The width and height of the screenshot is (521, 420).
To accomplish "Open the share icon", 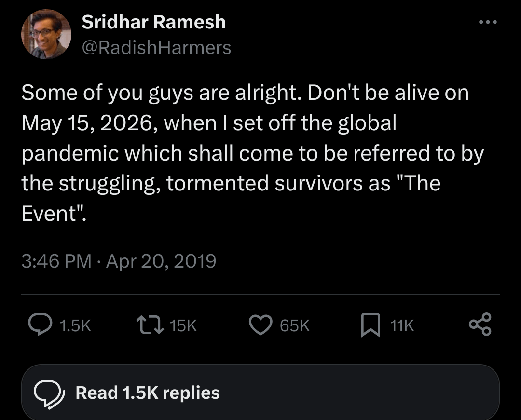I will [x=480, y=324].
